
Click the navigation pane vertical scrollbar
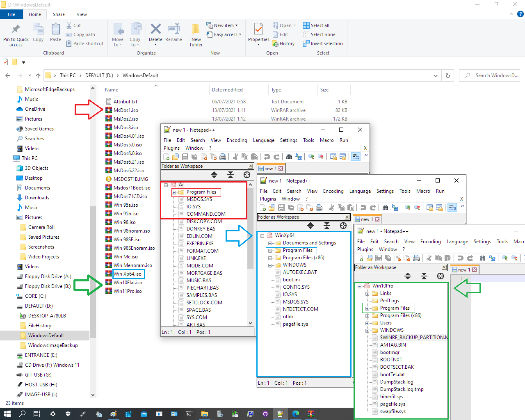click(x=93, y=242)
